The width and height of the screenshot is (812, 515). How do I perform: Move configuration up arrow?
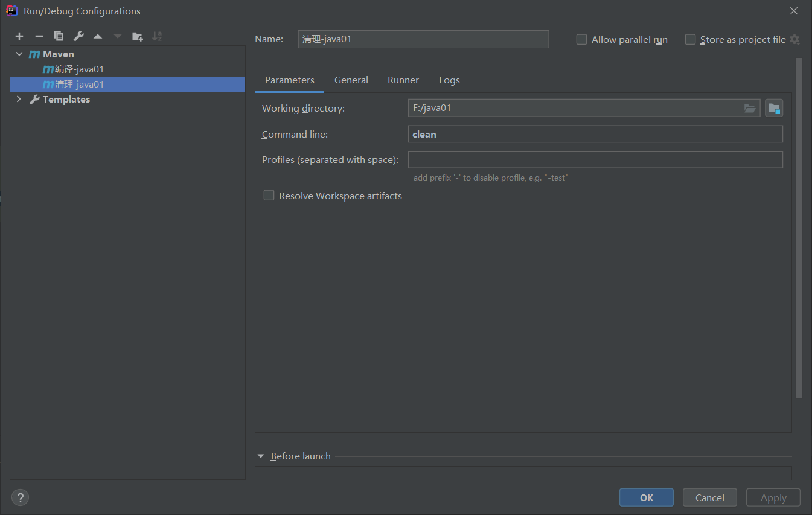point(98,36)
